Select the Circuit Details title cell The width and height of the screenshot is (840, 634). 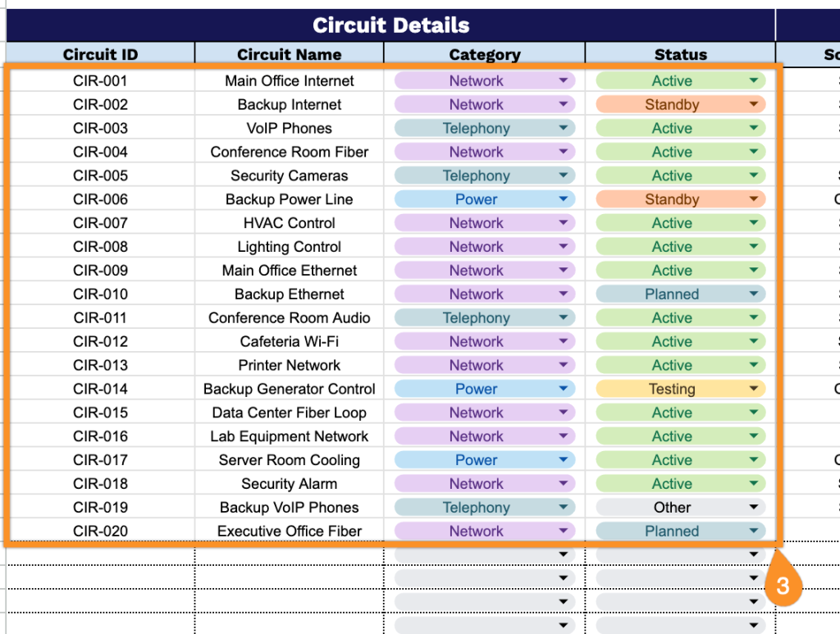coord(390,25)
